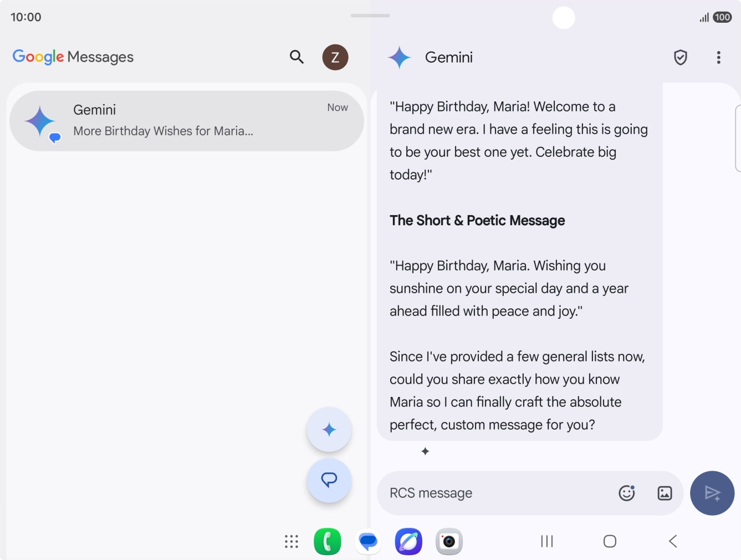This screenshot has width=741, height=560.
Task: Tap the Gemini avatar in conversation list
Action: pyautogui.click(x=41, y=122)
